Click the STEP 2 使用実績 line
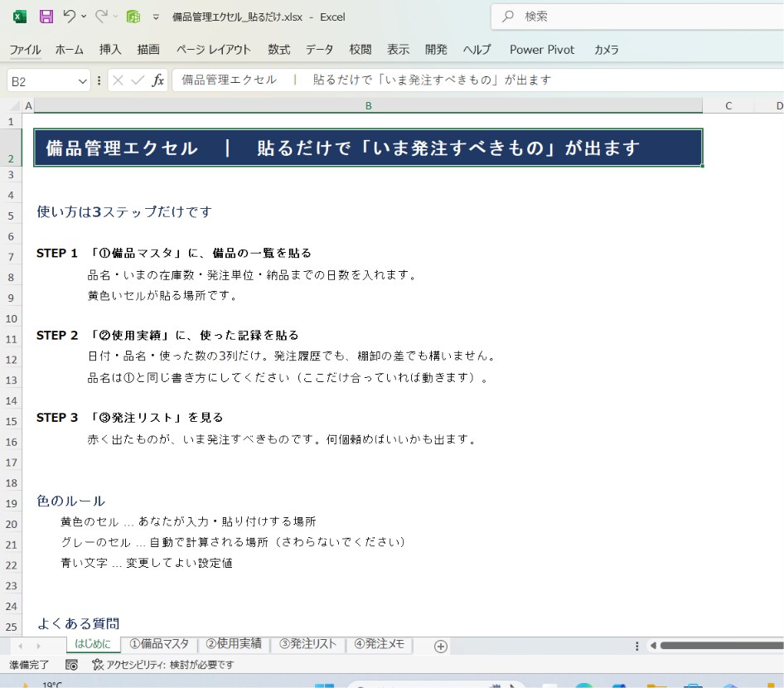The height and width of the screenshot is (688, 784). point(167,335)
